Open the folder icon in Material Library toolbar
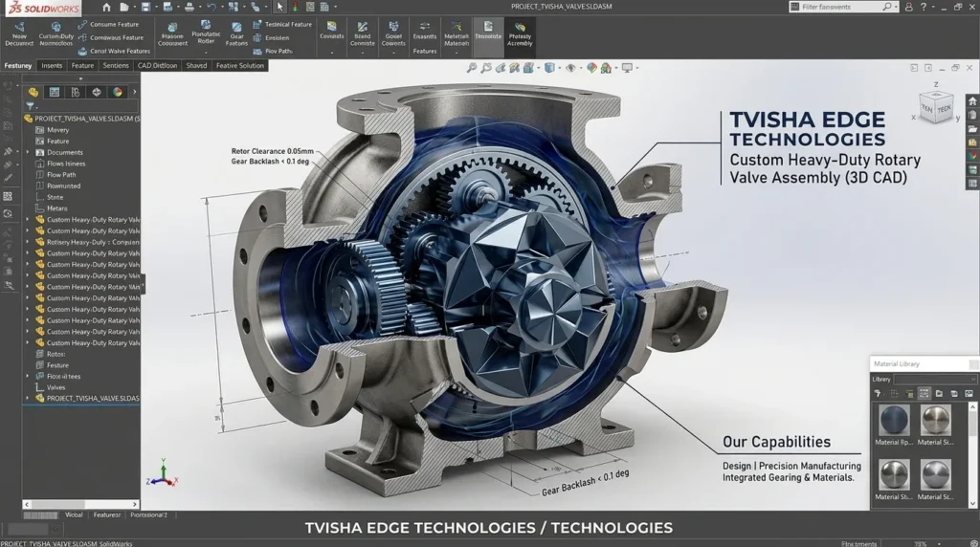The image size is (980, 547). pos(939,393)
